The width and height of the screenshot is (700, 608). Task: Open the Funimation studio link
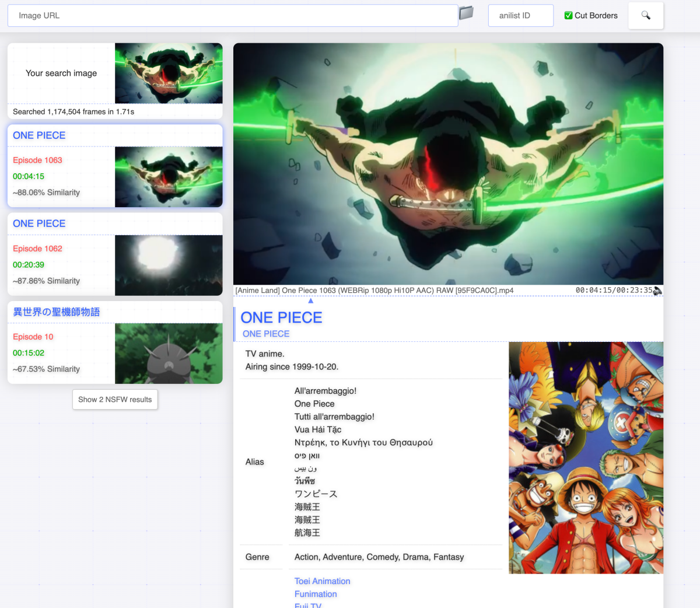coord(316,594)
